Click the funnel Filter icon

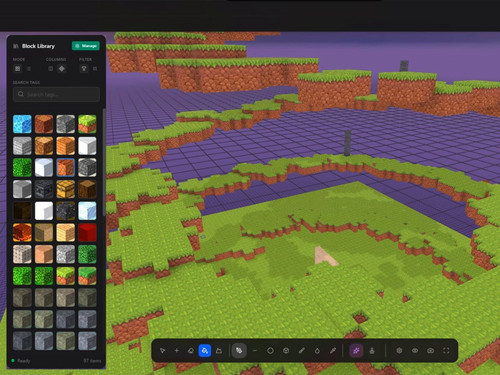[84, 69]
